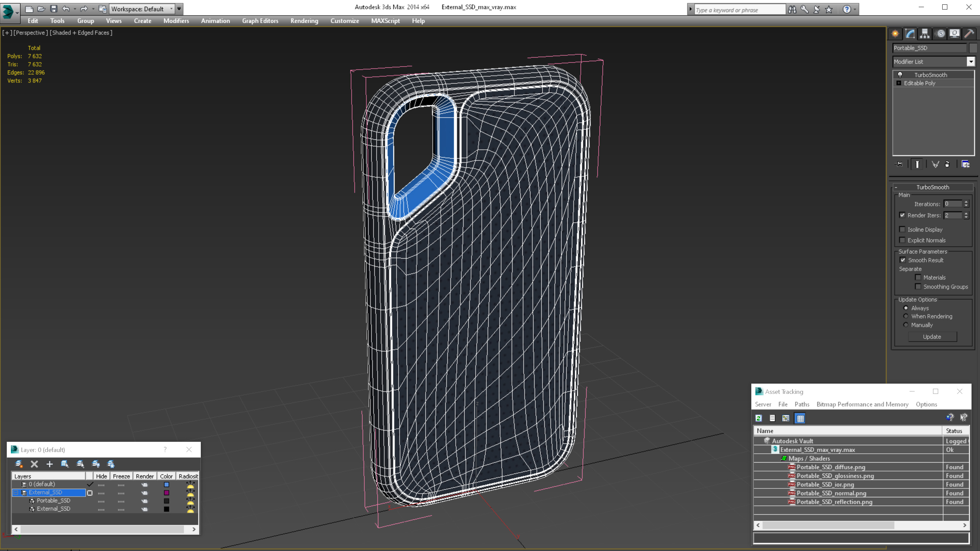980x551 pixels.
Task: Click the Save File toolbar icon
Action: pos(54,9)
